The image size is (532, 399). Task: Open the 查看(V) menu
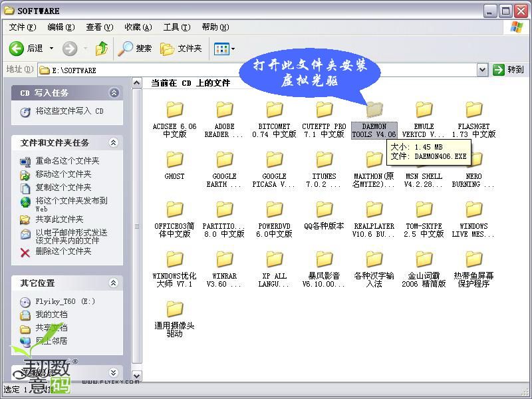click(99, 27)
